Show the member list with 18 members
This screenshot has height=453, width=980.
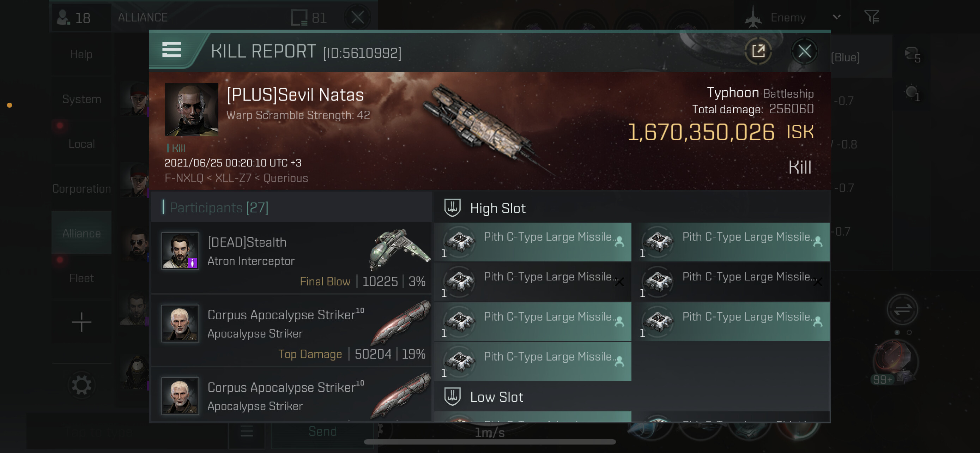coord(73,18)
